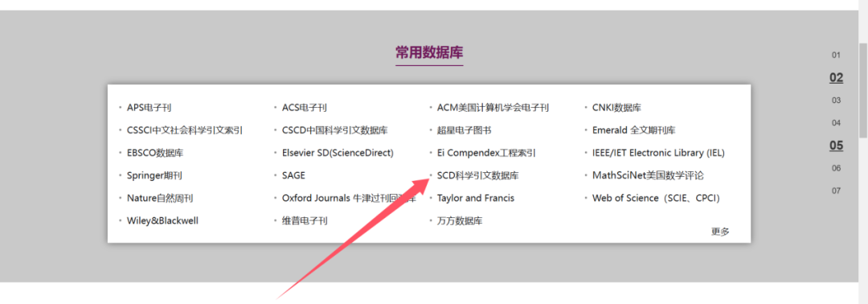
Task: Open the SAGE database
Action: (x=293, y=175)
